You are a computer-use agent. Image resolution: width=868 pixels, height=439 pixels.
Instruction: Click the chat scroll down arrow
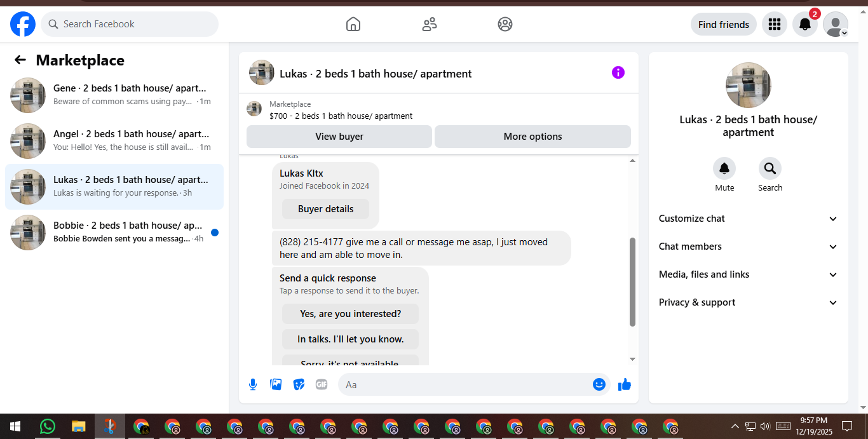tap(632, 360)
